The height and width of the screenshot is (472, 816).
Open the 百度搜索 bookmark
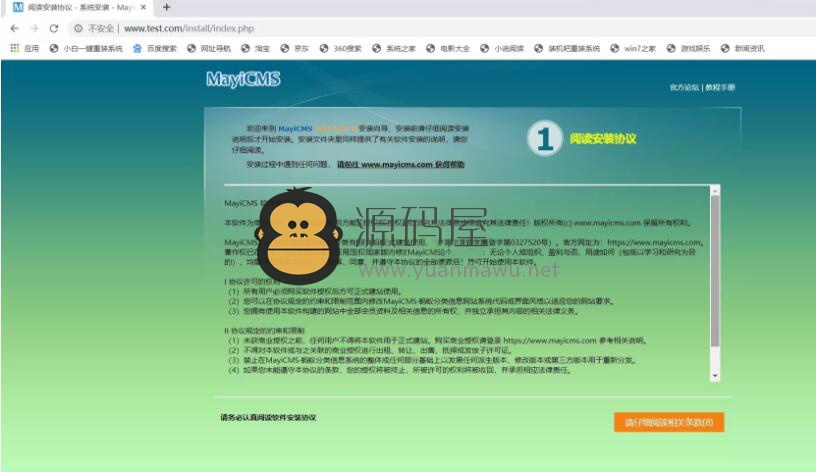[x=155, y=48]
